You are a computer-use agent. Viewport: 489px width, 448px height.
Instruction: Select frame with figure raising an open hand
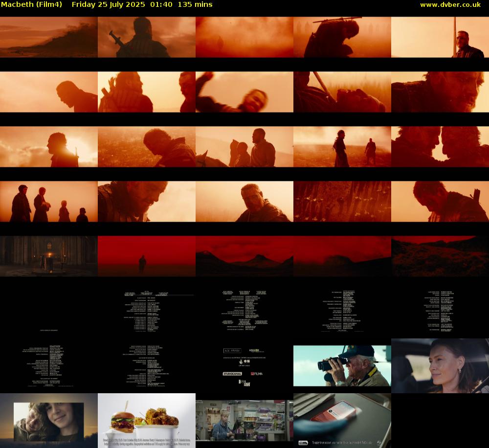coord(147,92)
